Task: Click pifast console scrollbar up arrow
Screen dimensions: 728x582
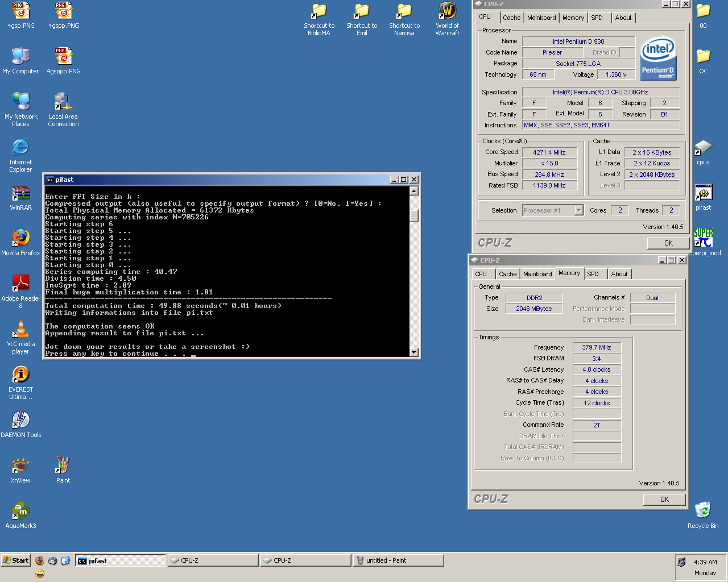Action: coord(414,191)
